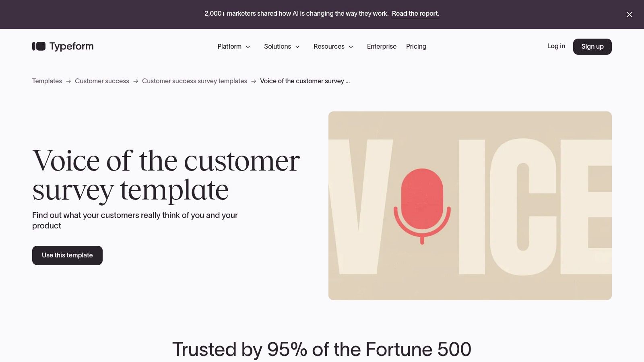The width and height of the screenshot is (644, 362).
Task: Select the Voice of the customer survey breadcrumb
Action: pos(305,81)
